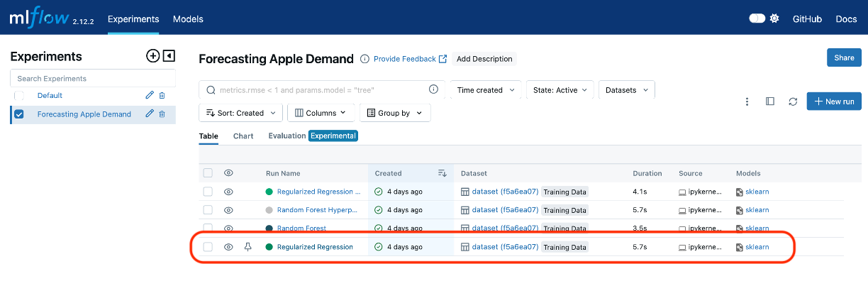This screenshot has width=868, height=281.
Task: Open the Sort: Created dropdown
Action: click(240, 113)
